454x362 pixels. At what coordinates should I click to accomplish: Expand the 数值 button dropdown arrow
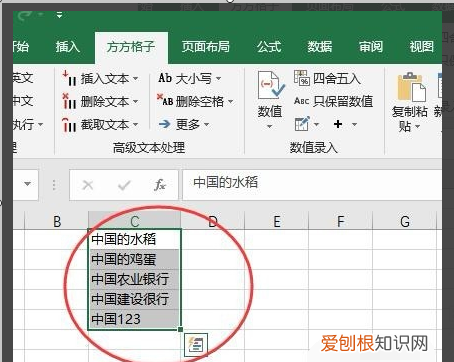click(x=270, y=126)
